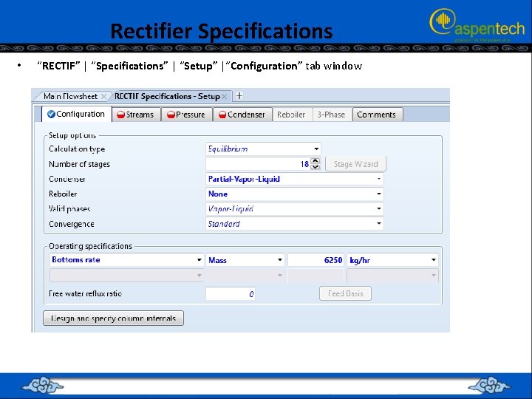Expand the Valid phases dropdown
532x399 pixels.
pyautogui.click(x=379, y=208)
